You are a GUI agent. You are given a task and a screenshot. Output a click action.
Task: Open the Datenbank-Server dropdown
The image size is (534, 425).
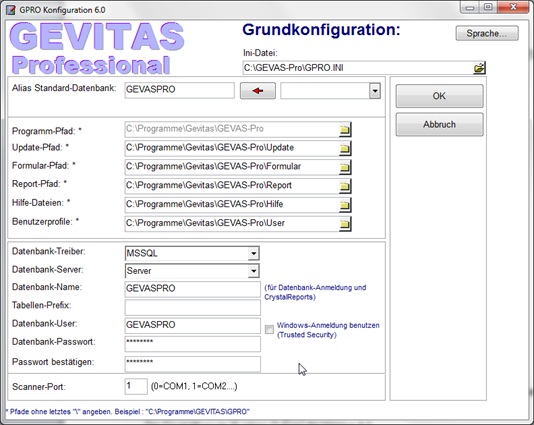coord(253,271)
